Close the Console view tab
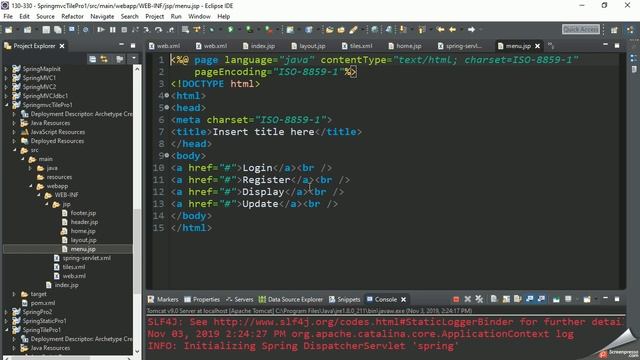640x360 pixels. pos(403,300)
